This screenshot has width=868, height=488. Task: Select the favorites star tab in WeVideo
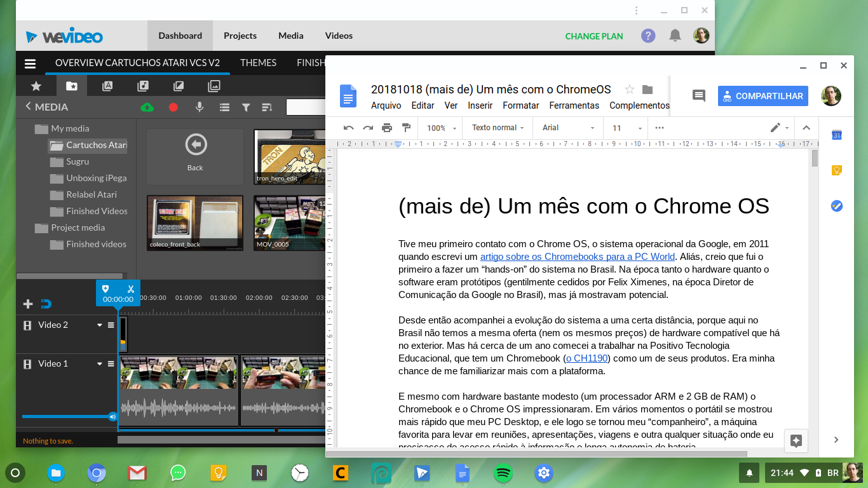tap(36, 86)
